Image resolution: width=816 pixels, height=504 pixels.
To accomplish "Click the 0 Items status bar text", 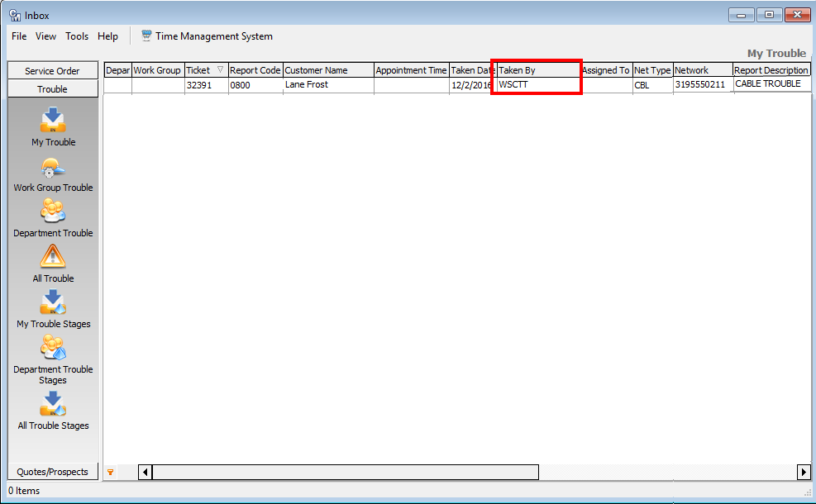I will click(24, 491).
